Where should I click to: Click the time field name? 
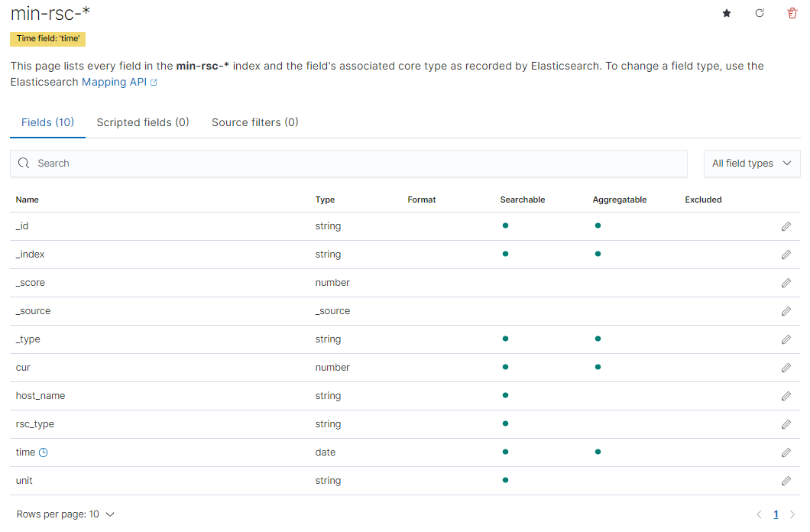point(25,453)
